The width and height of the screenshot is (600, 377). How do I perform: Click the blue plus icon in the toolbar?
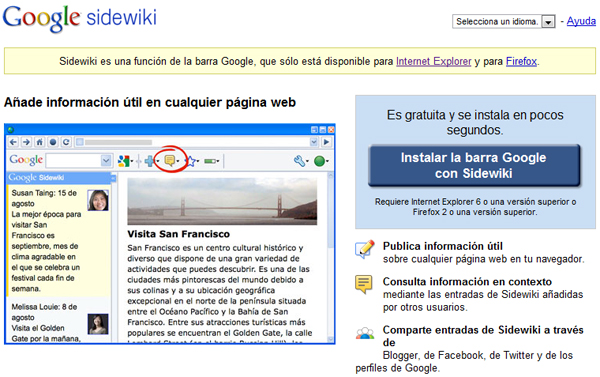click(x=150, y=161)
